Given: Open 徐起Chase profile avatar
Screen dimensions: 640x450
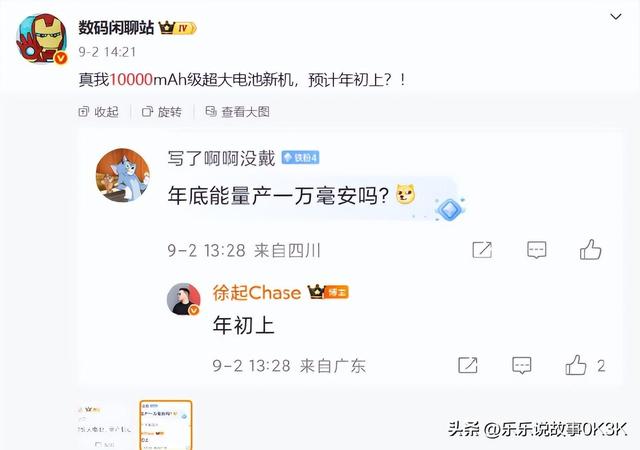Looking at the screenshot, I should click(x=184, y=299).
